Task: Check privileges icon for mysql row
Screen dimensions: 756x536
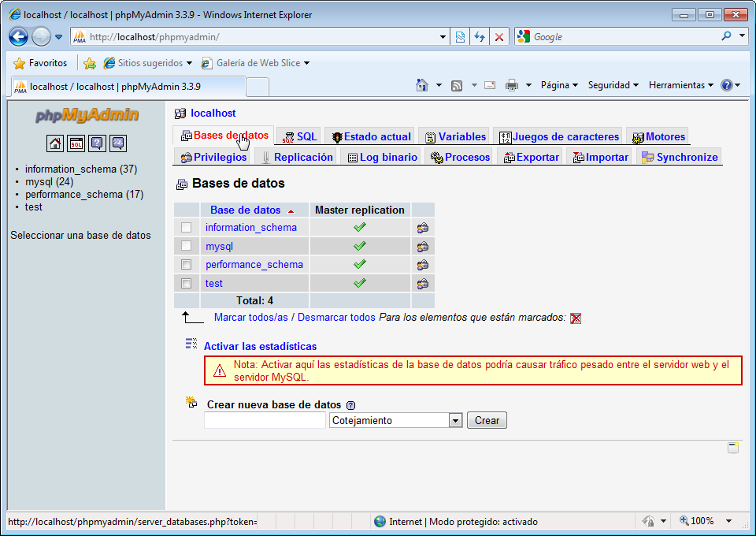Action: [423, 247]
